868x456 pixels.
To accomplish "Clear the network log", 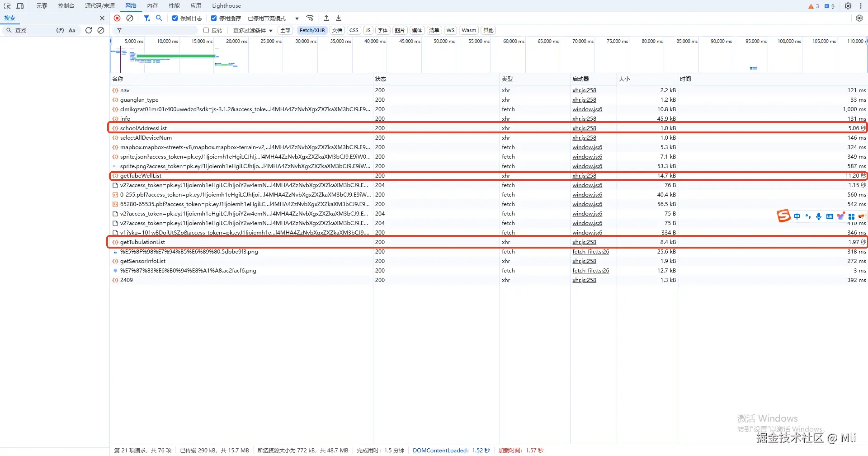I will point(130,18).
